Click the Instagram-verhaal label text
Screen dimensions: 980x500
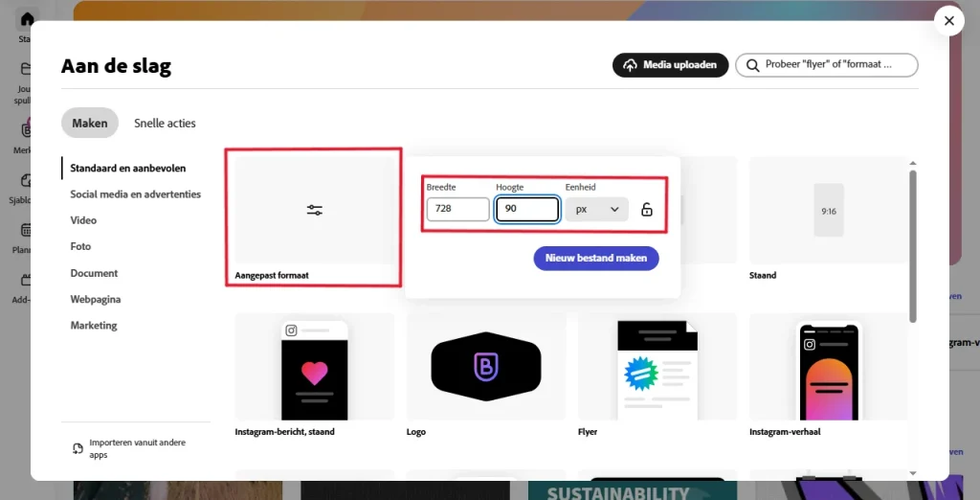click(x=785, y=432)
